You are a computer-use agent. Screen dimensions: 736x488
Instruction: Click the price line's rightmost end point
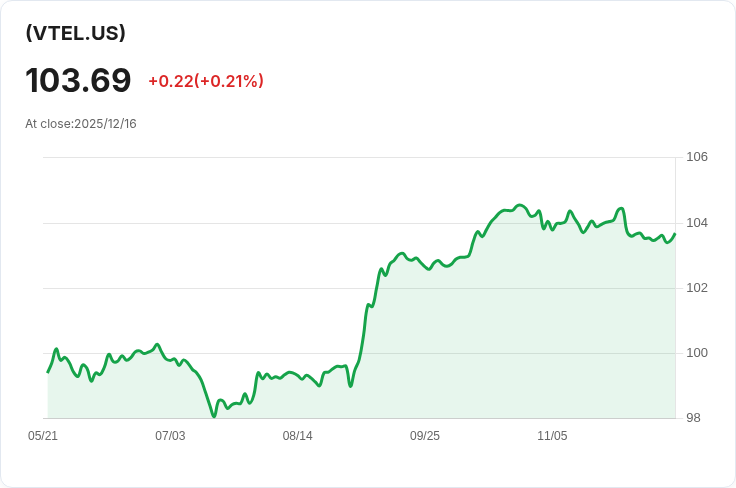[x=675, y=234]
